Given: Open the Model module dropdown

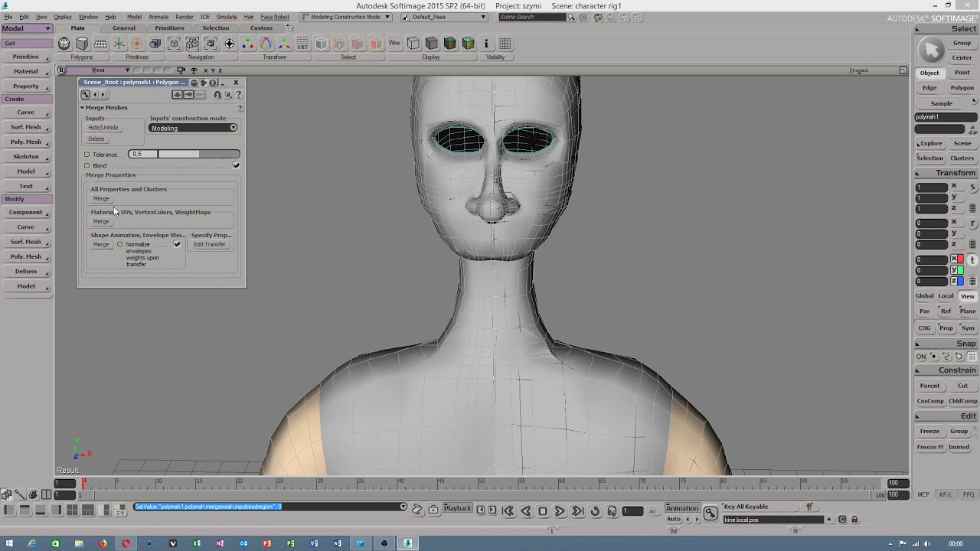Looking at the screenshot, I should 26,28.
